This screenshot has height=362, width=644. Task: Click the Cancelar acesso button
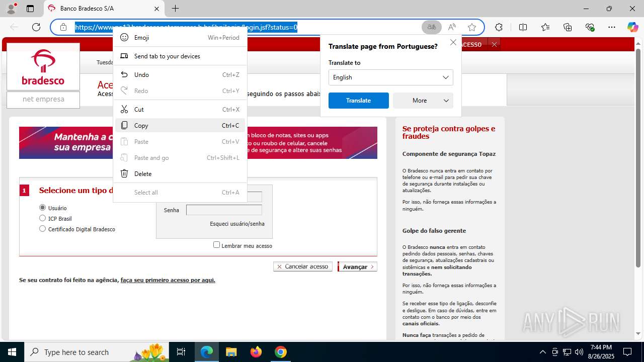[x=303, y=266]
